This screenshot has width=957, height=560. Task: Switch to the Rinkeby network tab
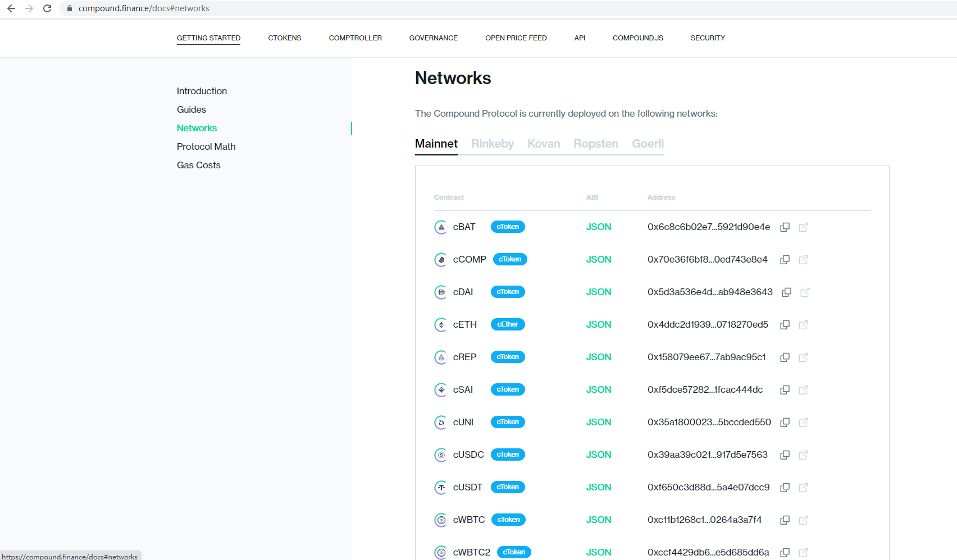[x=493, y=144]
